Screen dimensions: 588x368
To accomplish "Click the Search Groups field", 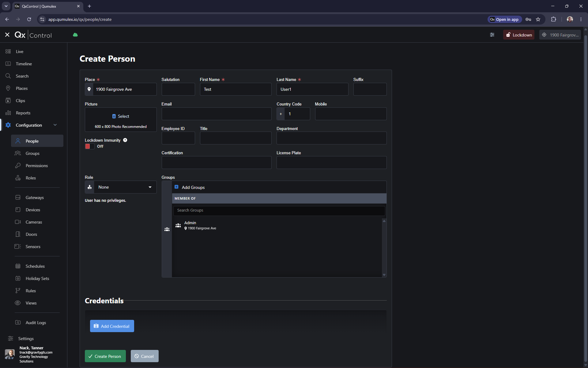I will [279, 210].
